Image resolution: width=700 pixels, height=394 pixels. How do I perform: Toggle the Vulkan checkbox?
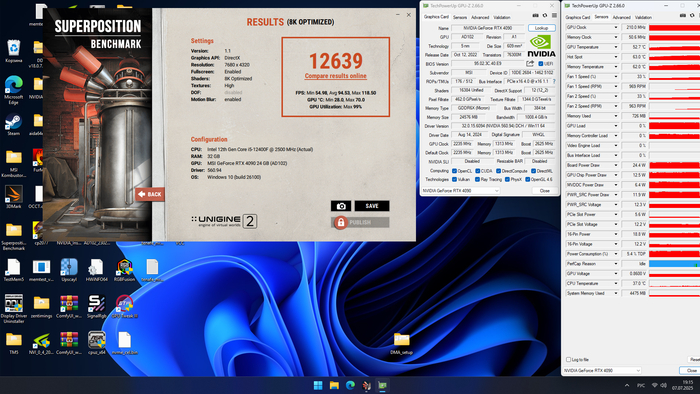point(454,179)
